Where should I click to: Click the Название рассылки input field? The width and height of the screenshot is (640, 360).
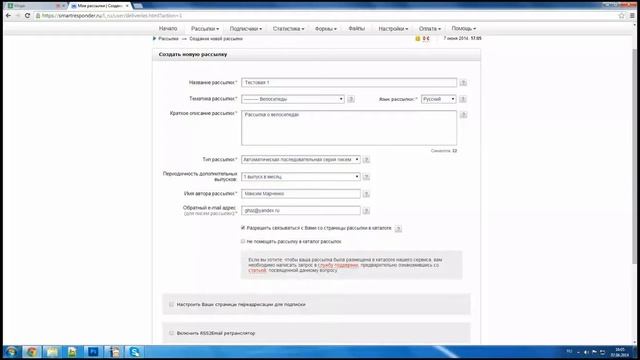click(x=349, y=82)
